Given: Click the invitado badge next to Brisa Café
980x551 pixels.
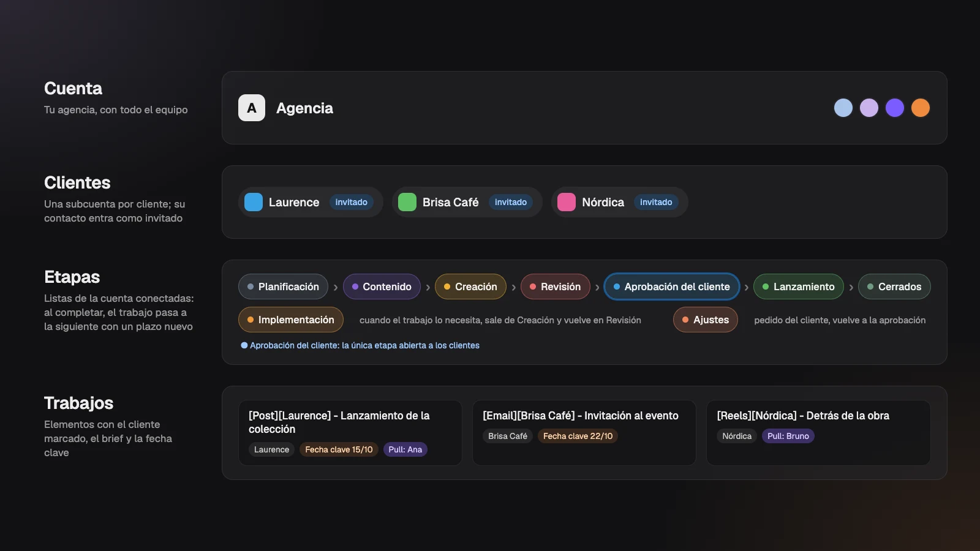Looking at the screenshot, I should point(511,202).
